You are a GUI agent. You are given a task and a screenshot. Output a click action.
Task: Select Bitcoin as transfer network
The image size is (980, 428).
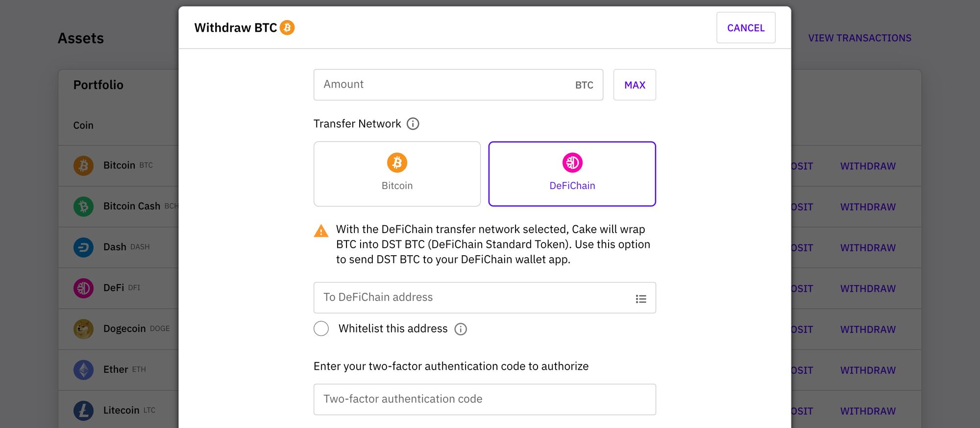(397, 174)
